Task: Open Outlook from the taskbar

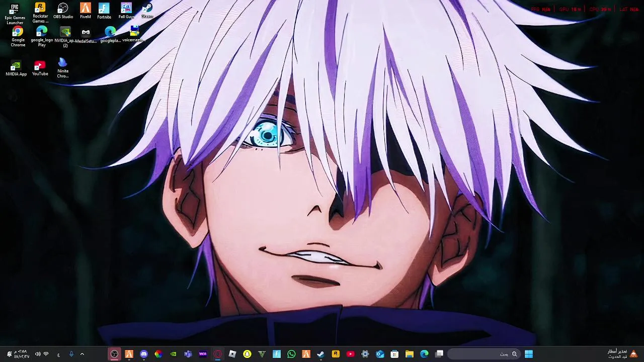Action: tap(380, 354)
